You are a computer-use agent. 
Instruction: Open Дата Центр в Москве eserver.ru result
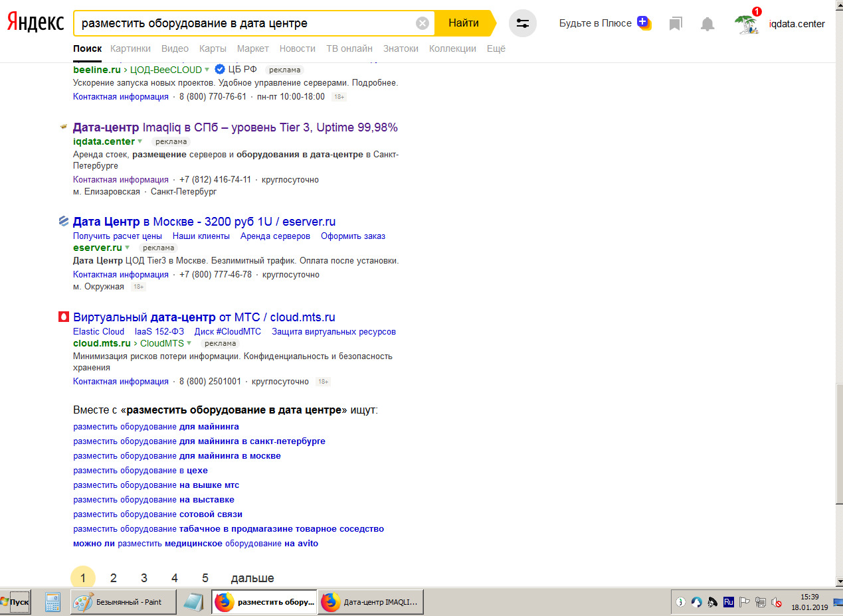pyautogui.click(x=205, y=222)
